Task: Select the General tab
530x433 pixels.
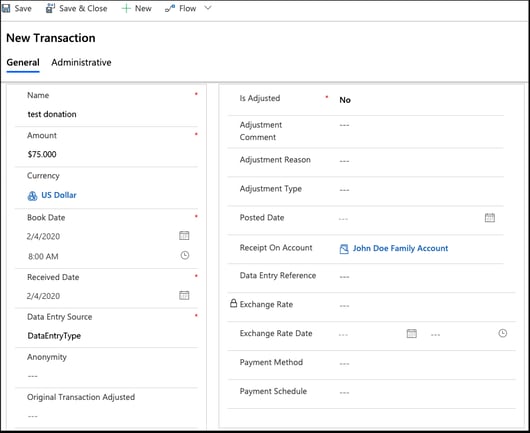Action: click(23, 63)
